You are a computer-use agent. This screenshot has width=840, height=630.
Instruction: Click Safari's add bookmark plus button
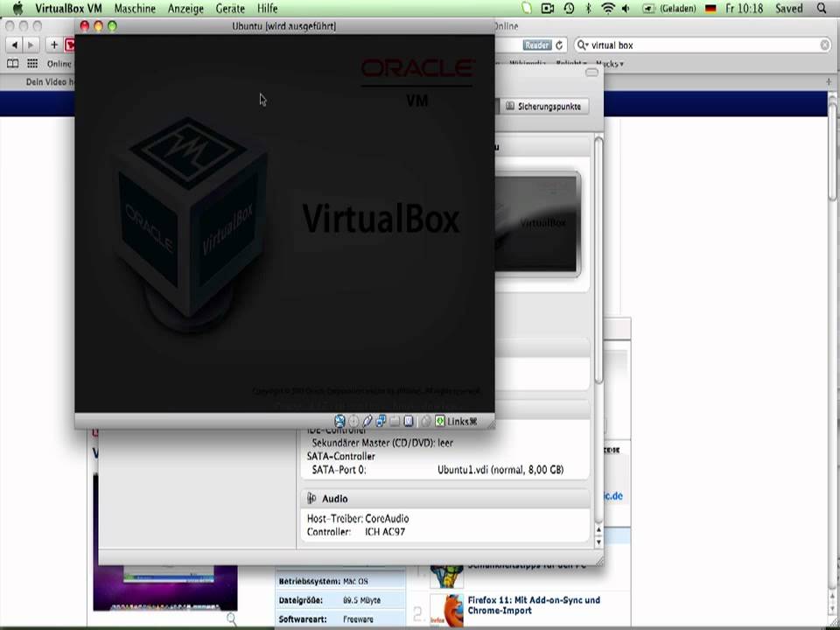(x=54, y=45)
